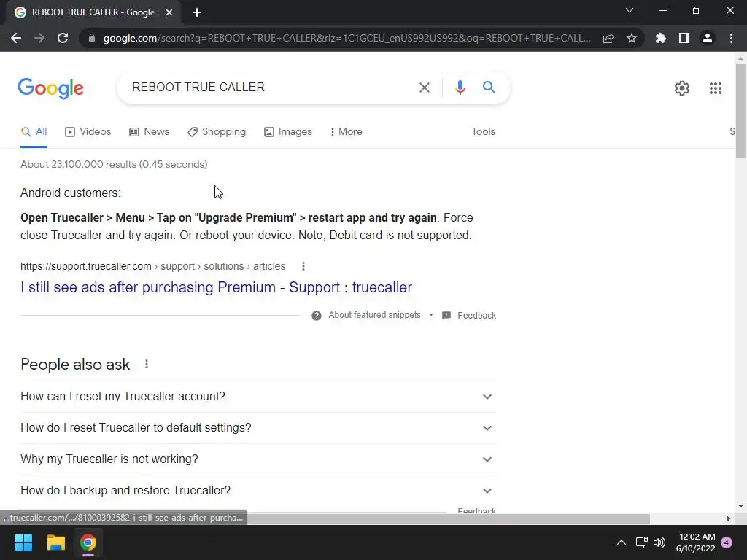Image resolution: width=747 pixels, height=560 pixels.
Task: Open network status in system tray
Action: point(641,542)
